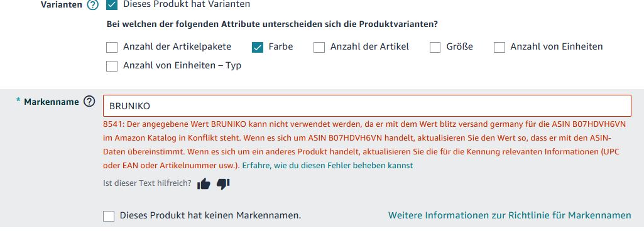Click the 'Markenname' field label text
Image resolution: width=644 pixels, height=236 pixels.
click(52, 102)
